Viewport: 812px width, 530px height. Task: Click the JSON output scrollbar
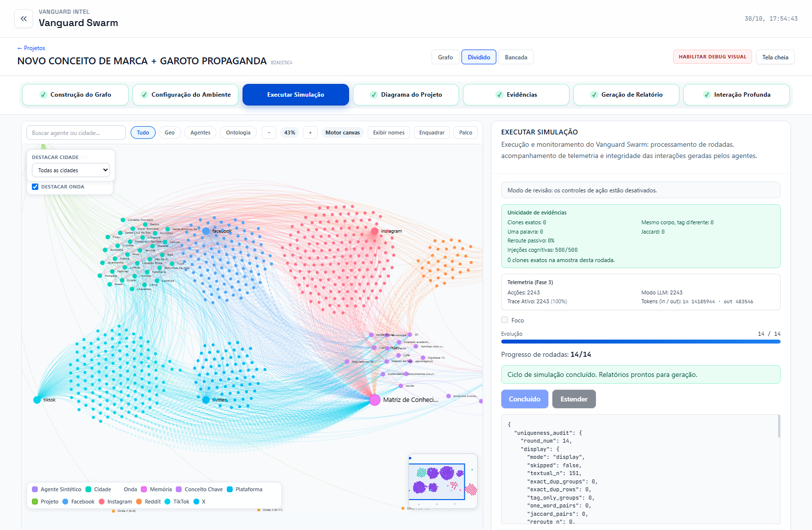(x=779, y=426)
